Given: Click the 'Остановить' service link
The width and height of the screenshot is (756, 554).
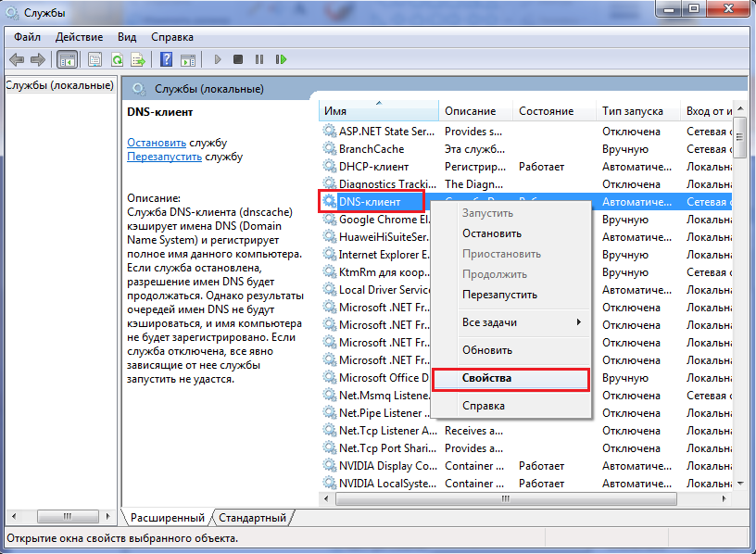Looking at the screenshot, I should coord(156,143).
